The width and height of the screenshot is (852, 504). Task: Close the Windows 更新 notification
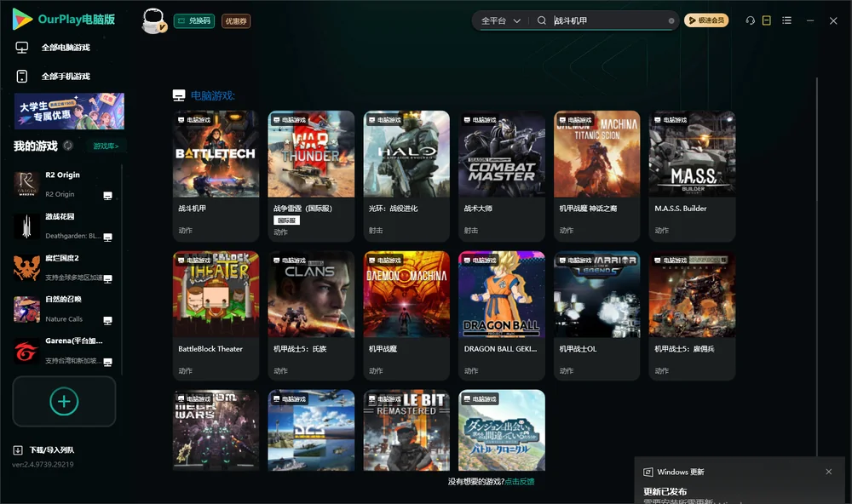(x=829, y=472)
